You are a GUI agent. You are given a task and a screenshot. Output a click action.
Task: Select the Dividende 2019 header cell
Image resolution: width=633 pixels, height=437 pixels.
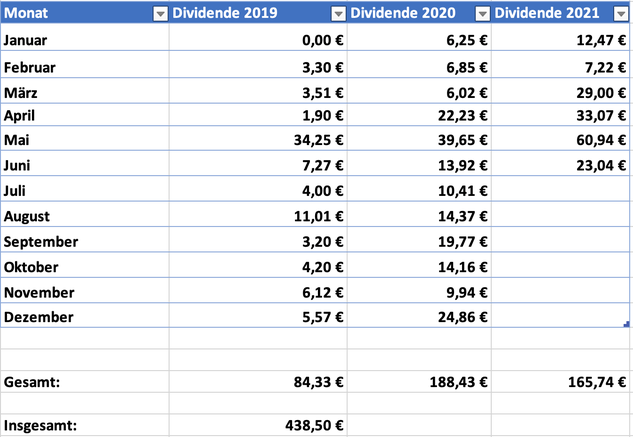258,13
